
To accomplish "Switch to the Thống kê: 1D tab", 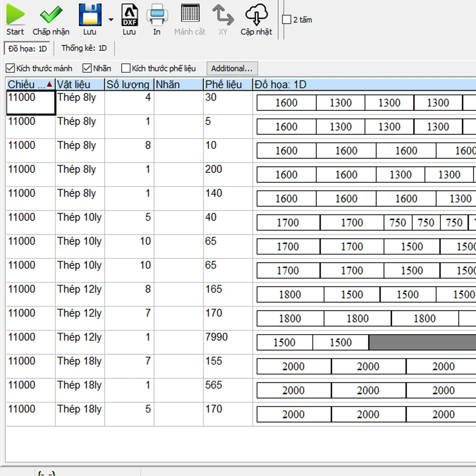I will click(x=84, y=48).
